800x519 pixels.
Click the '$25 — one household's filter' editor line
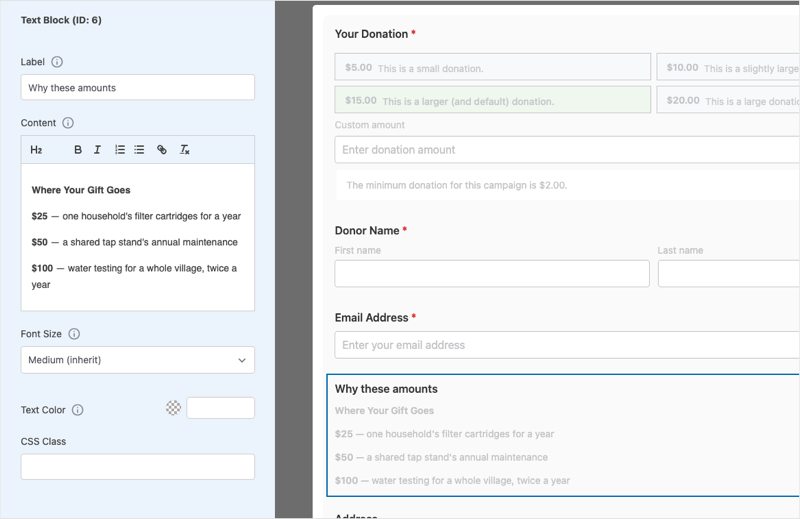coord(136,216)
